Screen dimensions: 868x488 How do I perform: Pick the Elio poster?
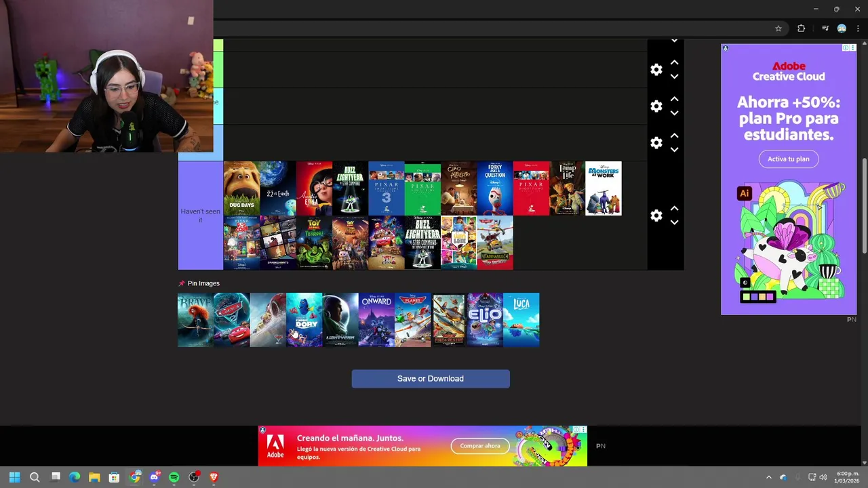485,320
